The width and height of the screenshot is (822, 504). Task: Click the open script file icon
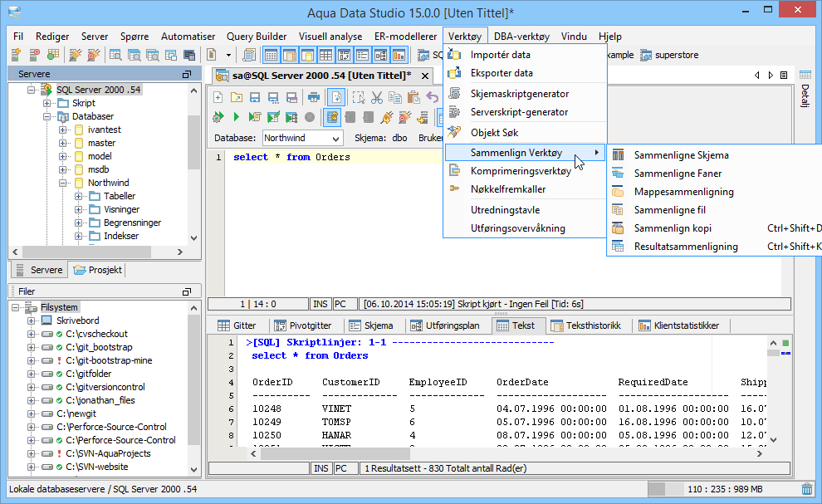[237, 97]
